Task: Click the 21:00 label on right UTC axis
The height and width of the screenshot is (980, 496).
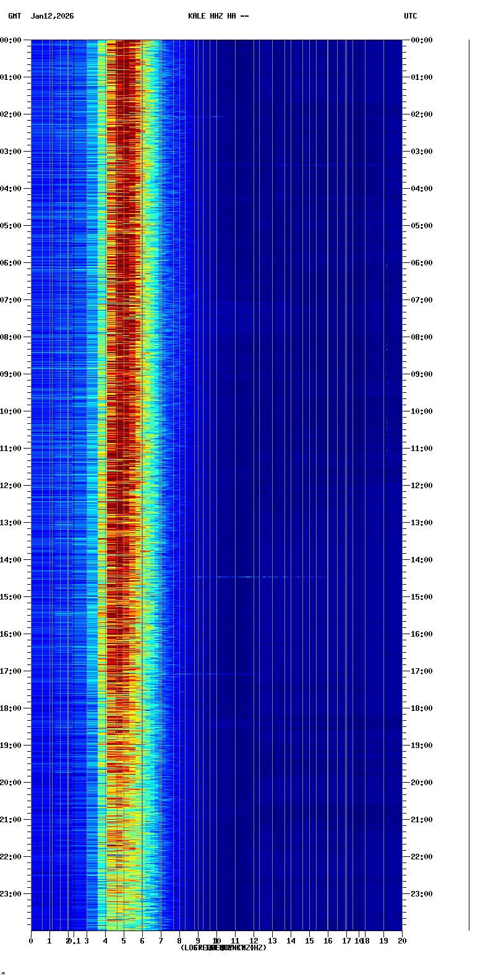Action: (422, 820)
